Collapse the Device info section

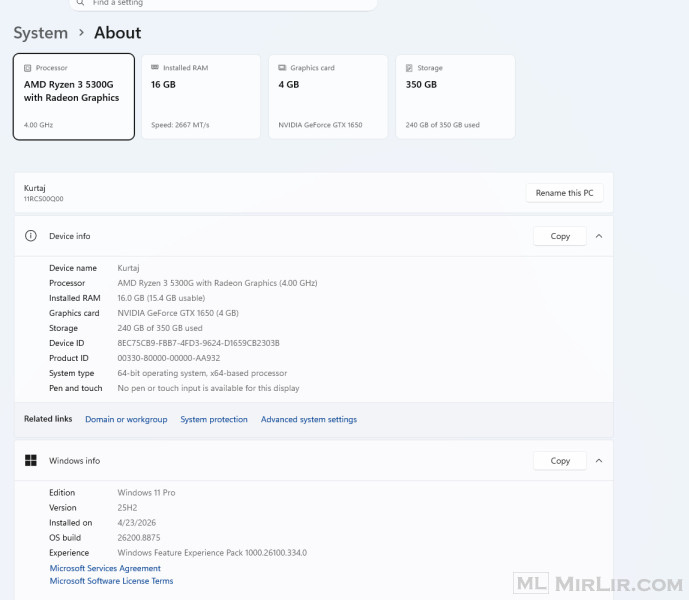pyautogui.click(x=599, y=236)
